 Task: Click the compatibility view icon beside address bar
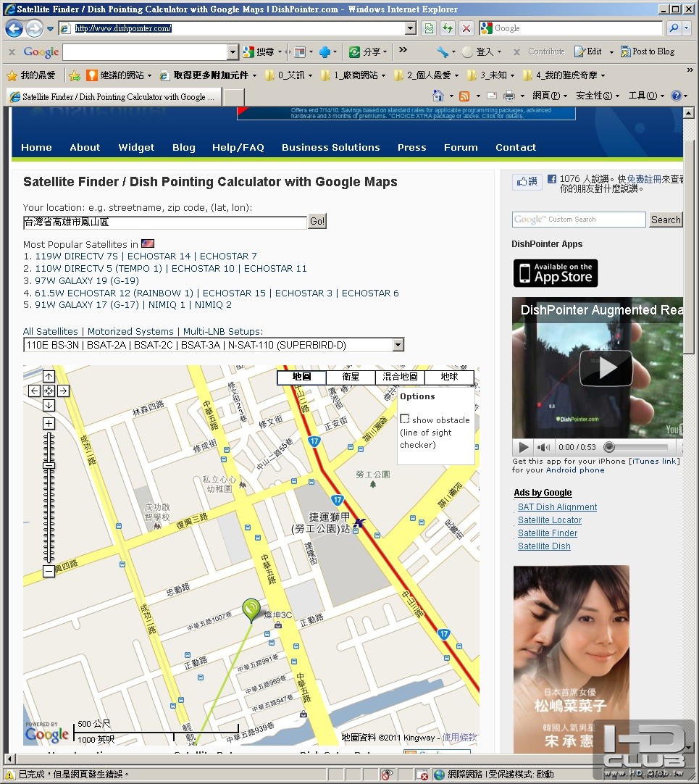click(429, 28)
